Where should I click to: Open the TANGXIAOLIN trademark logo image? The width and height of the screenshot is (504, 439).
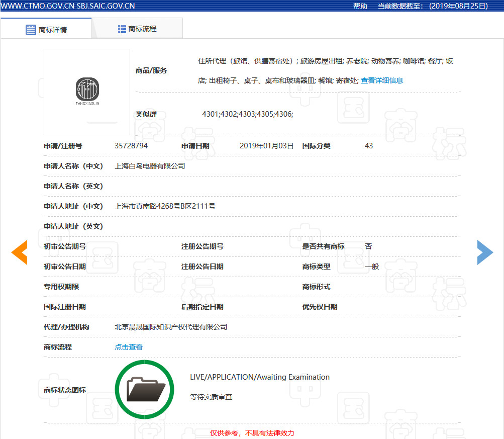(x=86, y=92)
